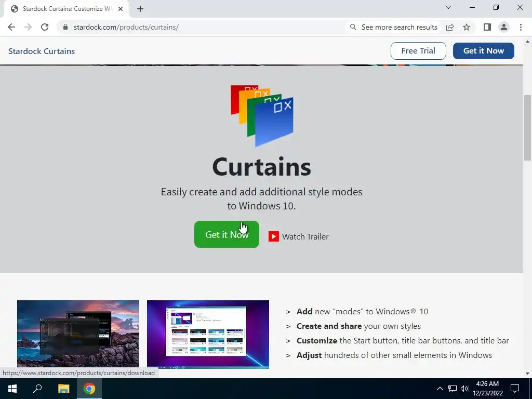Click the scrollbar down arrow

[x=528, y=374]
